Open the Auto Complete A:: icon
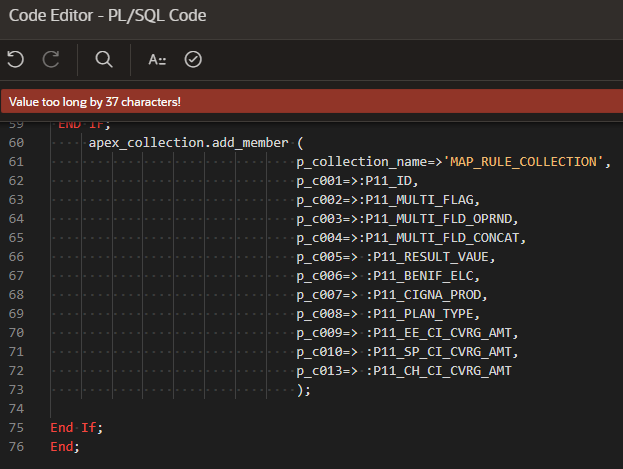Viewport: 623px width, 469px height. (157, 60)
